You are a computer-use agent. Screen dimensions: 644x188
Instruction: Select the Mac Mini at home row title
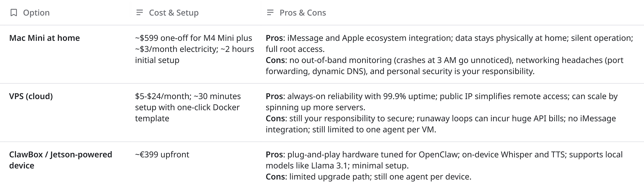[44, 38]
